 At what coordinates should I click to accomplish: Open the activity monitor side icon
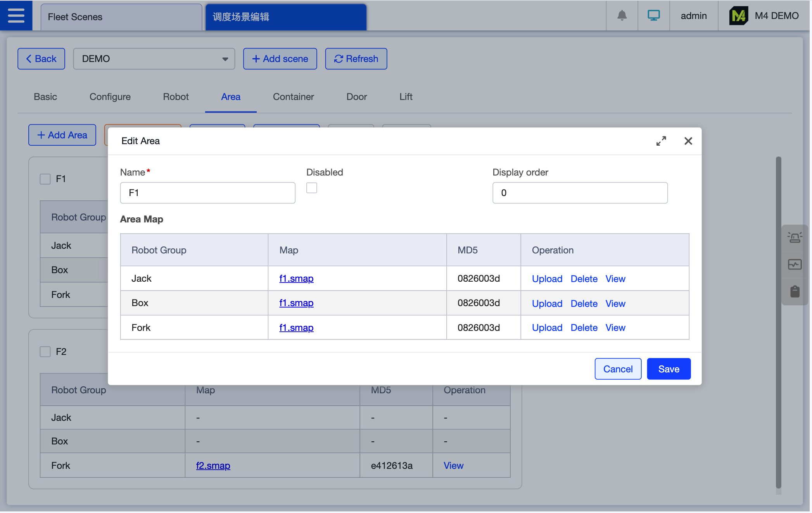click(x=795, y=265)
